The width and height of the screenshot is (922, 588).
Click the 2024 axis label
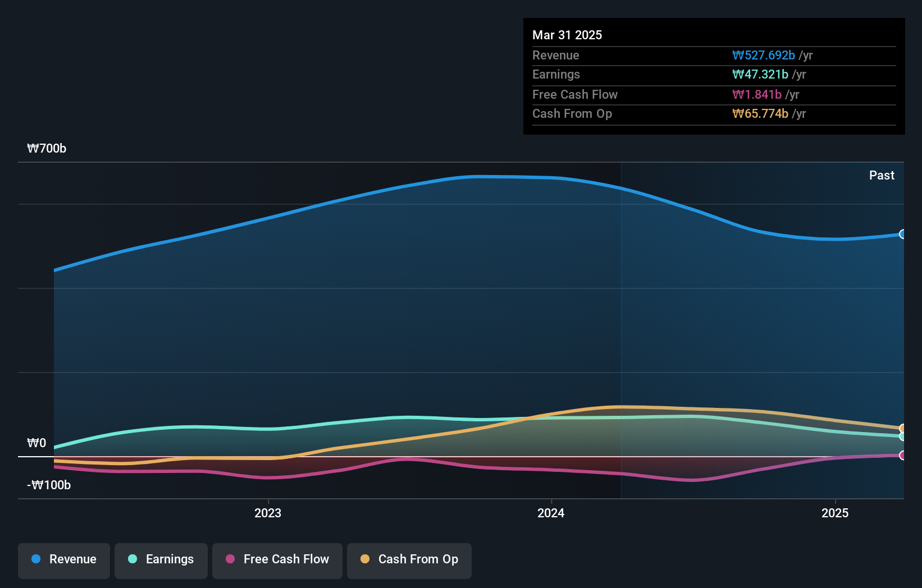(x=551, y=512)
